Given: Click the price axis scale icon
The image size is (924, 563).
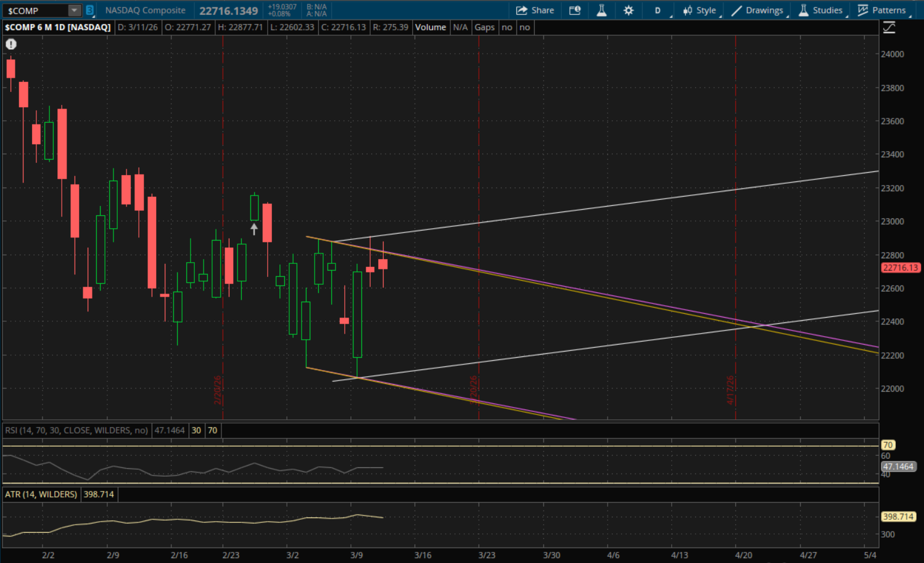Looking at the screenshot, I should pos(889,28).
